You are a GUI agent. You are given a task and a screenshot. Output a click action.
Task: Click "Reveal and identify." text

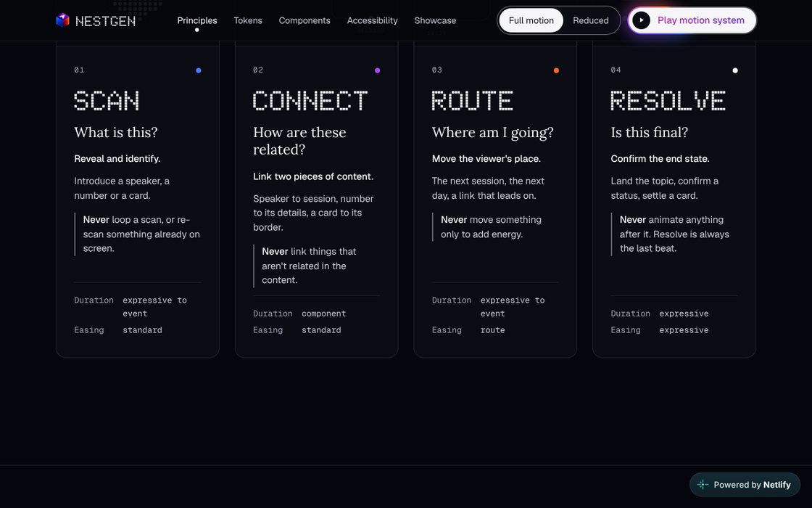pos(117,159)
